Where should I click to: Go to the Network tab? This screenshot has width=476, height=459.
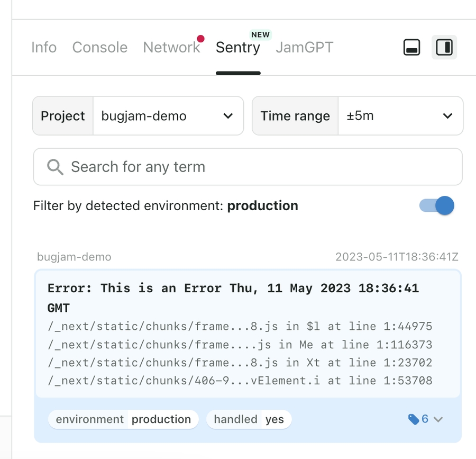[171, 48]
